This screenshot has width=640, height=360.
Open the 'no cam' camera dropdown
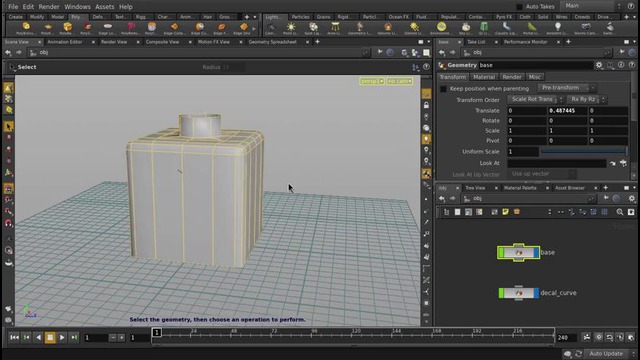click(400, 81)
